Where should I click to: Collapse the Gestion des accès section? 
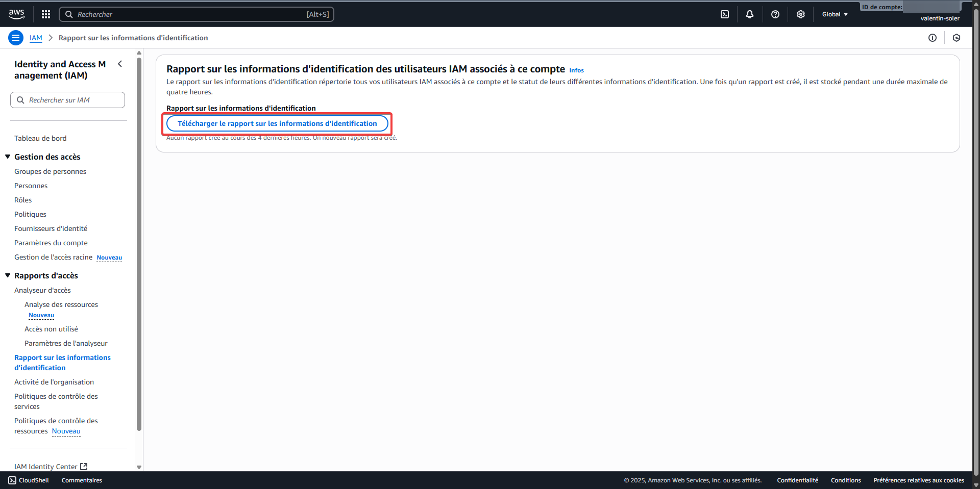8,157
